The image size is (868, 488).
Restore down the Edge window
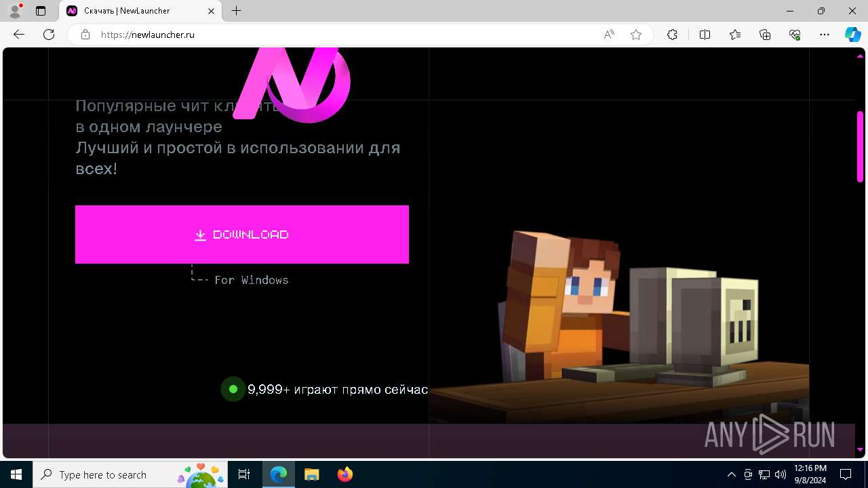tap(821, 11)
